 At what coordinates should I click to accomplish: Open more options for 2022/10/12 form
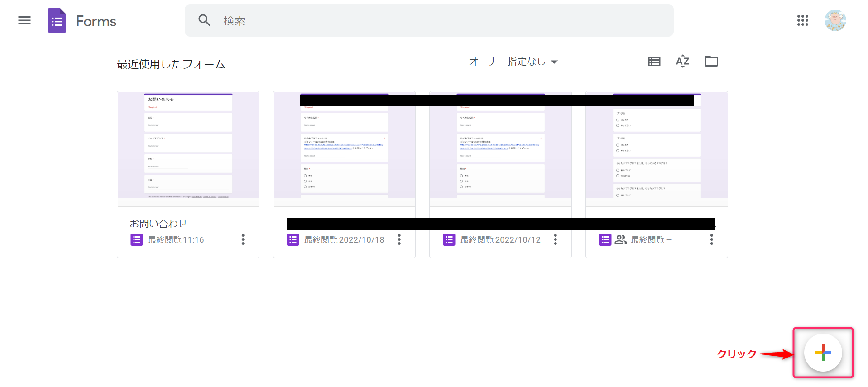coord(556,239)
